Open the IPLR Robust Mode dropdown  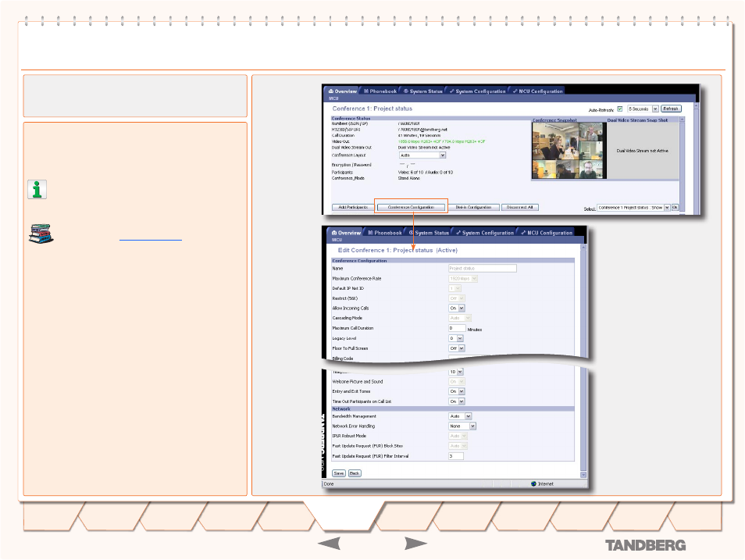pos(458,436)
